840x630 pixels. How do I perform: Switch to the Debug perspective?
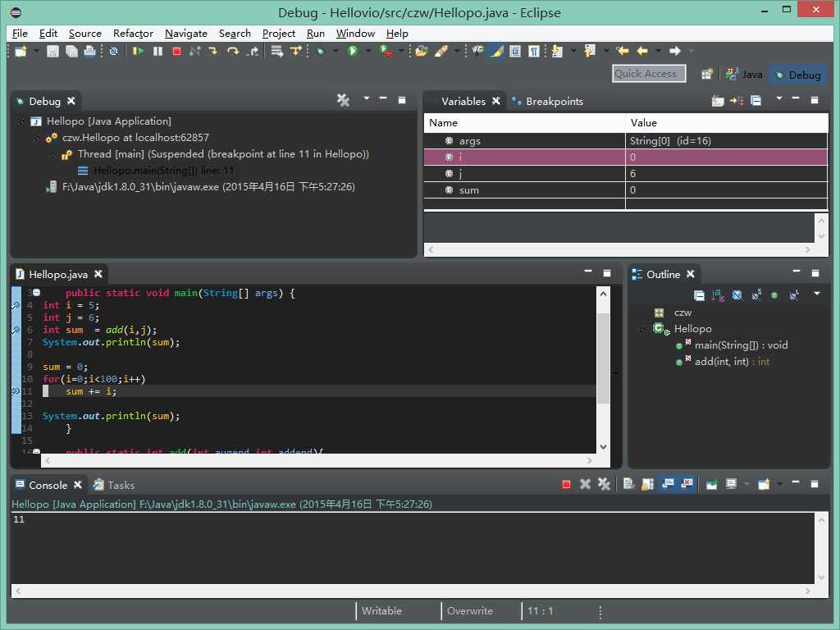click(x=798, y=75)
